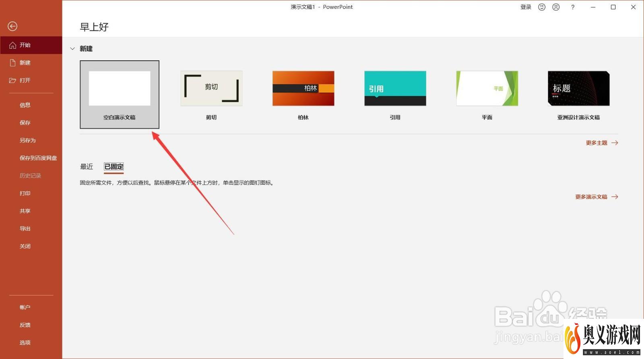Switch to the 已固定 tab

pyautogui.click(x=114, y=166)
